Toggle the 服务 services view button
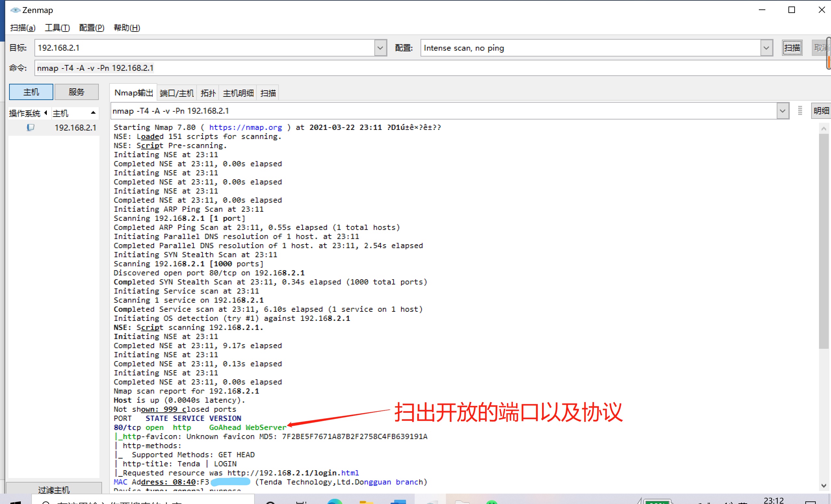831x504 pixels. pyautogui.click(x=77, y=92)
